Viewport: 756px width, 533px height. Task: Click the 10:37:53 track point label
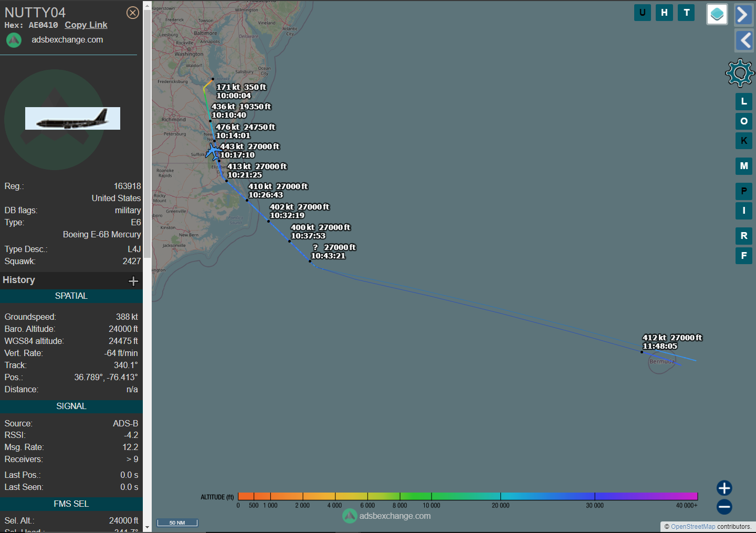tap(320, 232)
